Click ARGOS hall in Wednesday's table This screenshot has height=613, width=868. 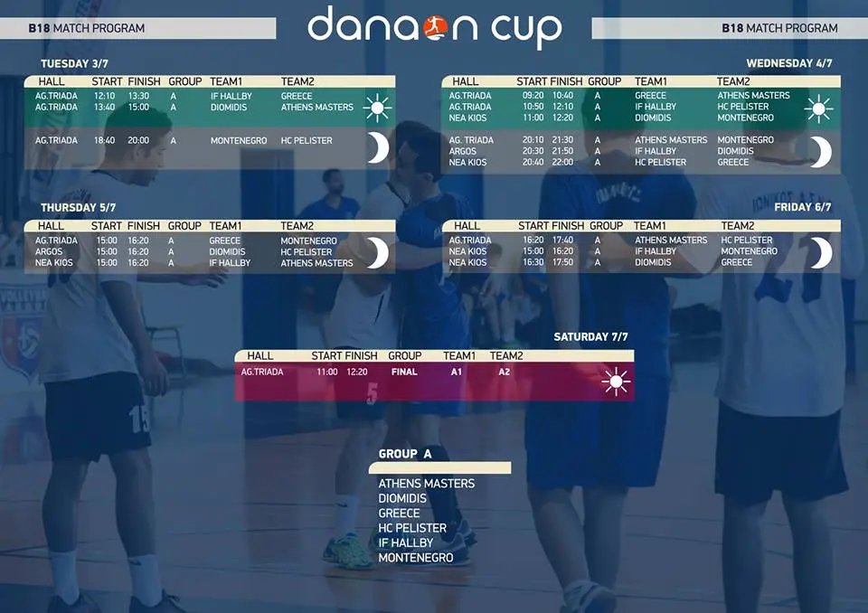[x=462, y=151]
